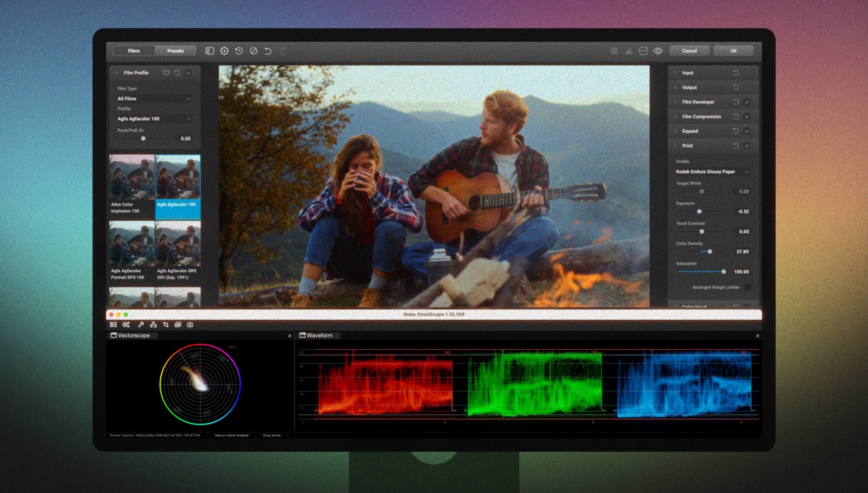The image size is (868, 493).
Task: Collapse the Print section
Action: tap(675, 146)
